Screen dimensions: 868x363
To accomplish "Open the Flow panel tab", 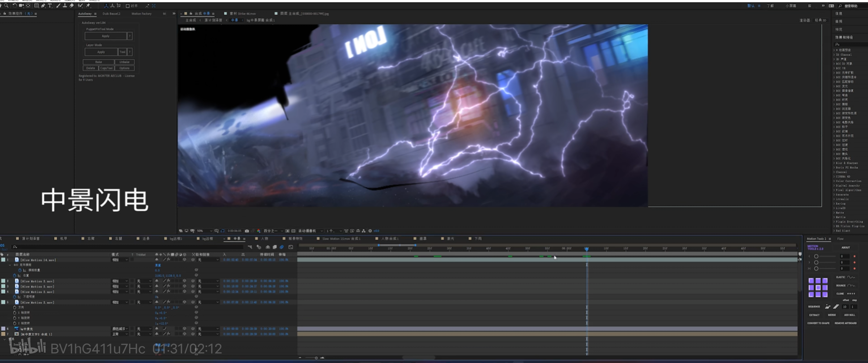I will pos(840,239).
